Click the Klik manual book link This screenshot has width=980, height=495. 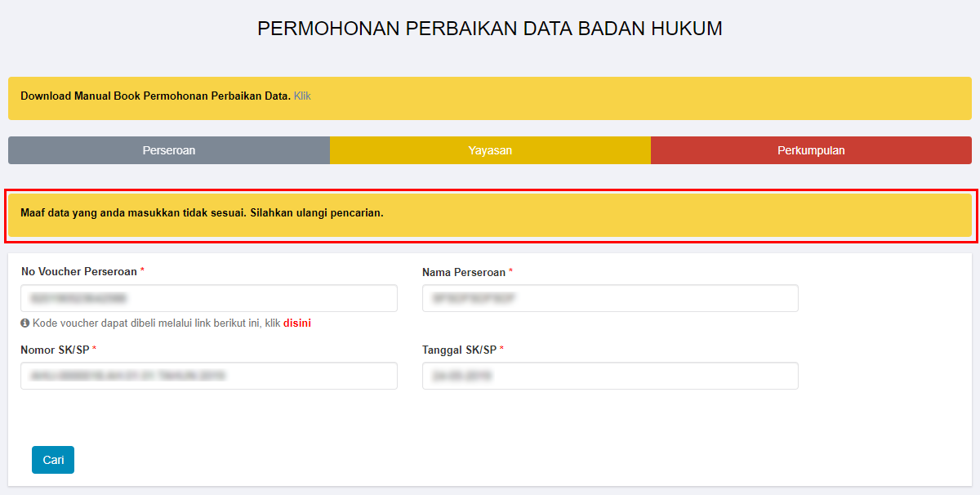click(x=302, y=96)
